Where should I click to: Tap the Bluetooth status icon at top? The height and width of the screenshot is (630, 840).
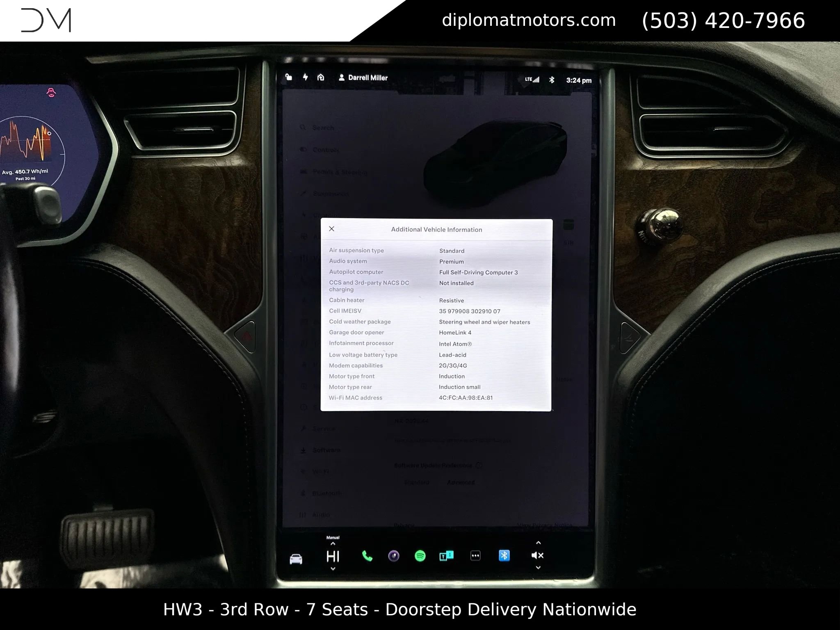(x=552, y=80)
